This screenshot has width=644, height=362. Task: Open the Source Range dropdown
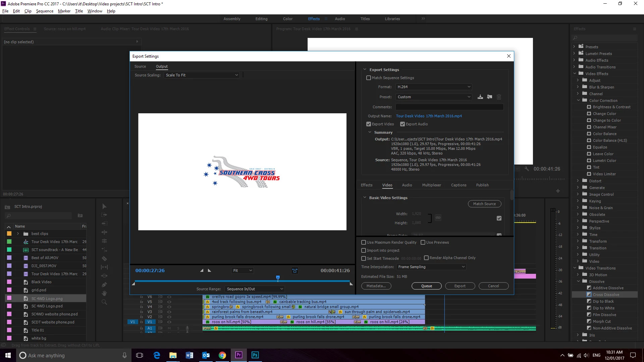tap(255, 289)
